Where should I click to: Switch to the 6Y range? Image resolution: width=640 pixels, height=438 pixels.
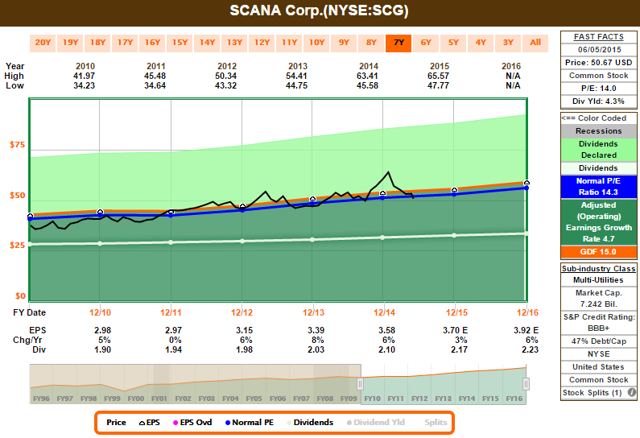426,43
